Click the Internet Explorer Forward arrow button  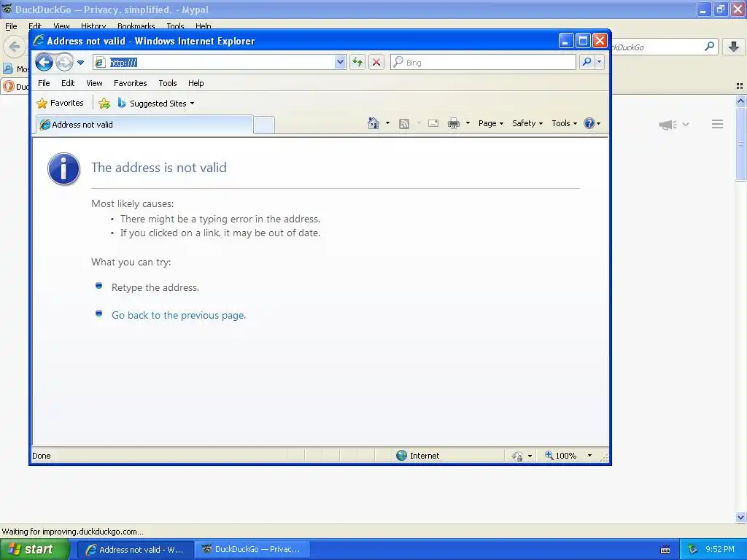64,63
